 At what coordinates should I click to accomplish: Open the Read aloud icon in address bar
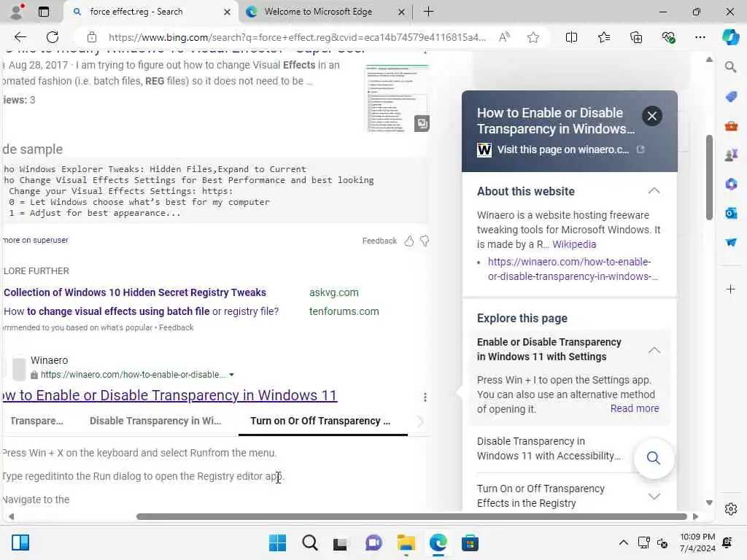click(x=504, y=37)
